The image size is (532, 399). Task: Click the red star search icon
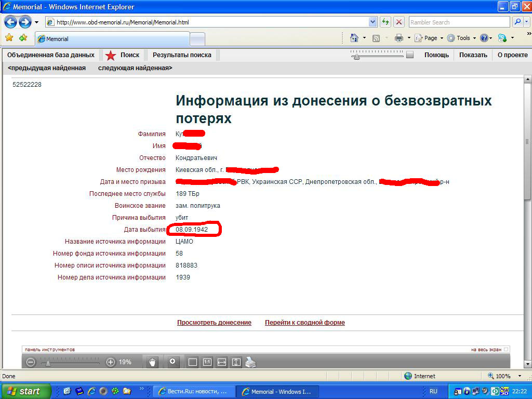[x=111, y=55]
